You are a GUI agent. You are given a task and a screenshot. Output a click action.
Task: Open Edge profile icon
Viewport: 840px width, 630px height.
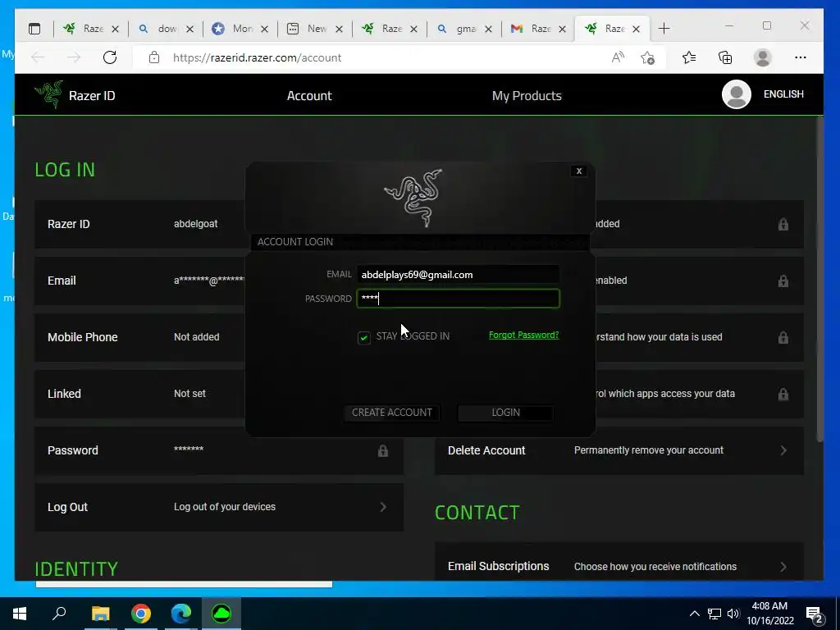[x=762, y=57]
